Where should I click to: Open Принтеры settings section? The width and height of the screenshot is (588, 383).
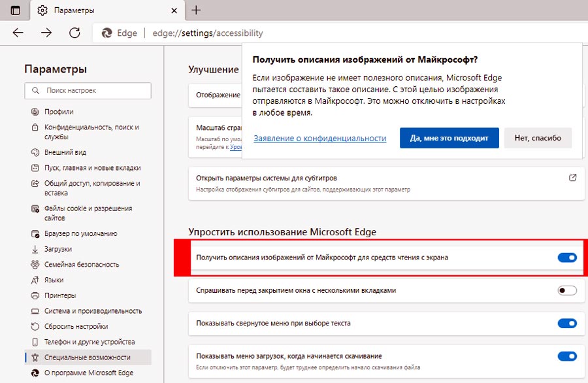60,295
